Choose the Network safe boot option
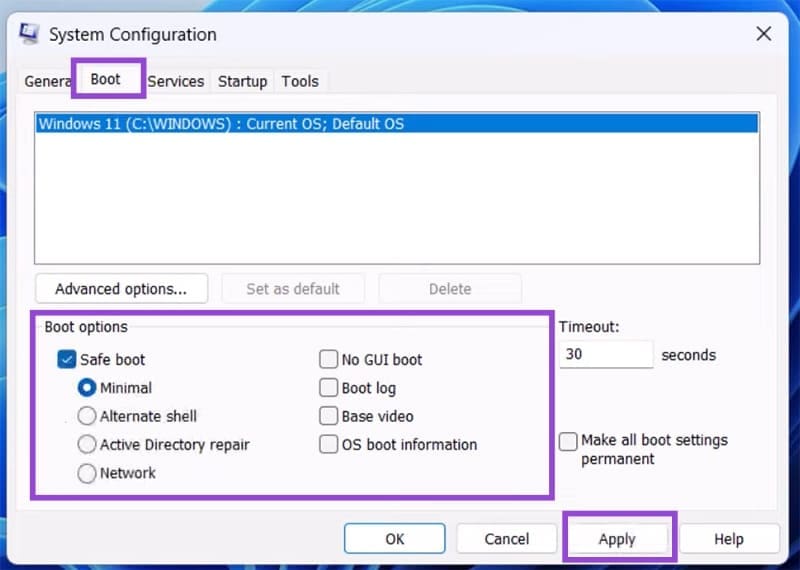 click(87, 473)
